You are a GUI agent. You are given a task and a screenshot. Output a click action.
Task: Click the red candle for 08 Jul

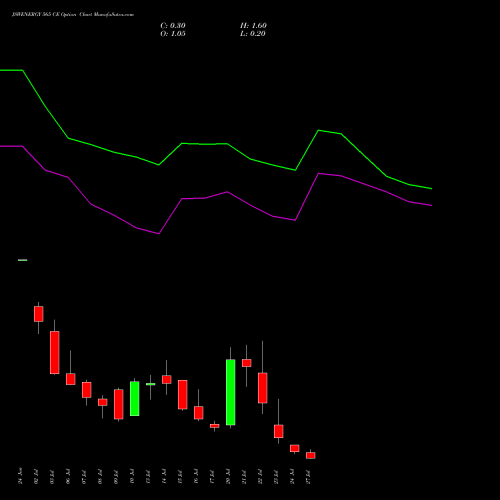(102, 402)
